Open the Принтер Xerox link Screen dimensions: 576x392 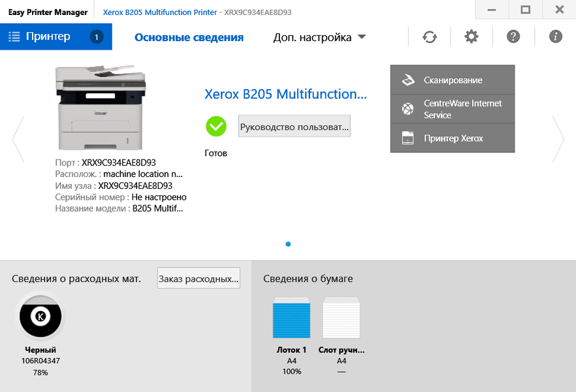453,138
